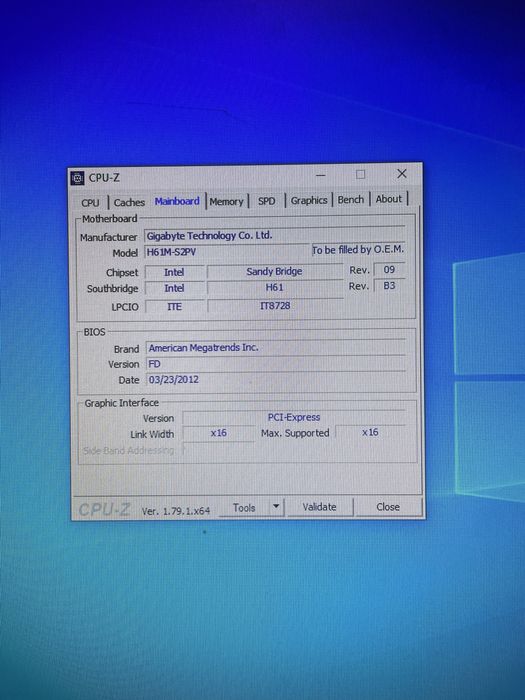The image size is (525, 700).
Task: Click the BIOS version FD field
Action: pos(276,364)
